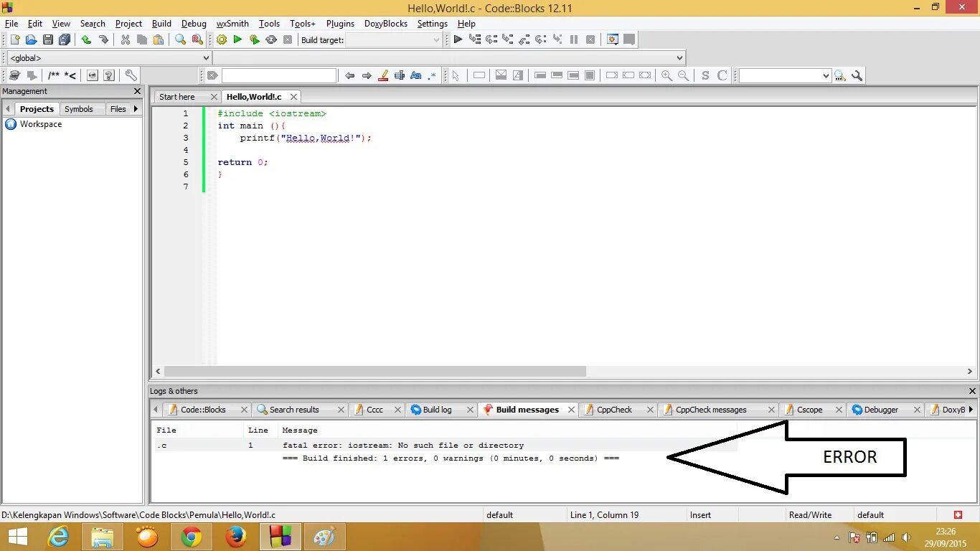The width and height of the screenshot is (980, 551).
Task: Click the editor horizontal scrollbar thumb
Action: pos(375,372)
